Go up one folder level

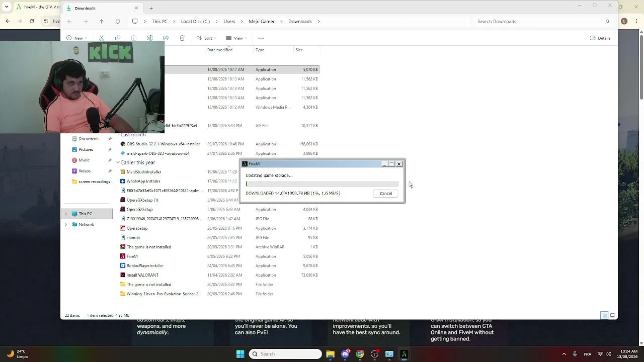(x=102, y=22)
